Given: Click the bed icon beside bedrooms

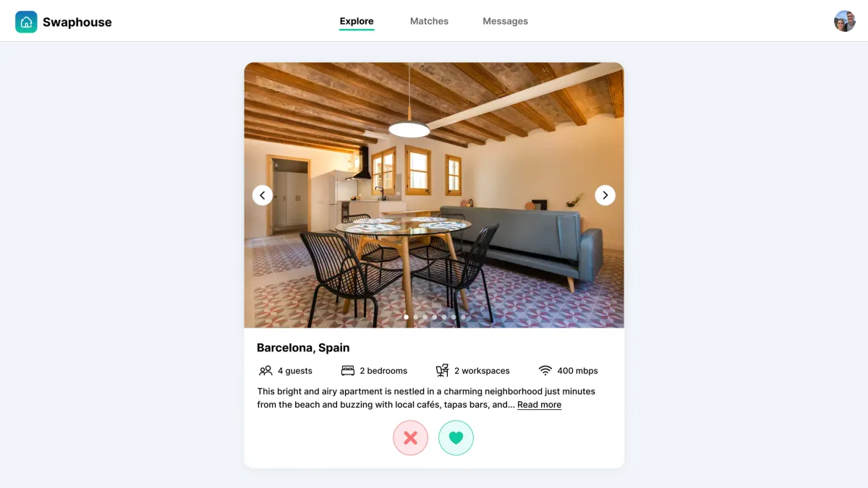Looking at the screenshot, I should click(348, 371).
